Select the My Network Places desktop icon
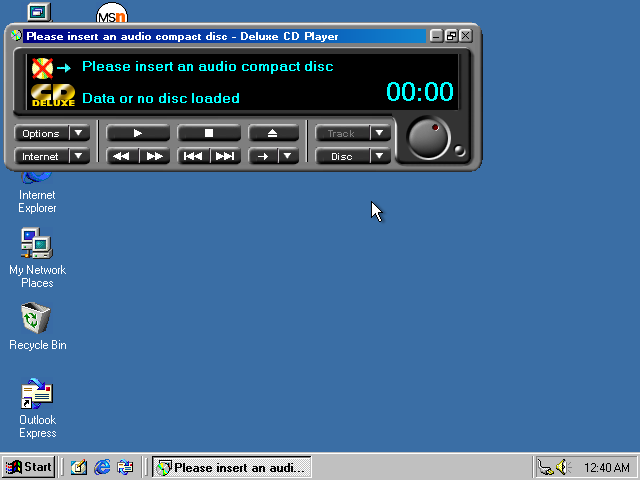 point(37,258)
